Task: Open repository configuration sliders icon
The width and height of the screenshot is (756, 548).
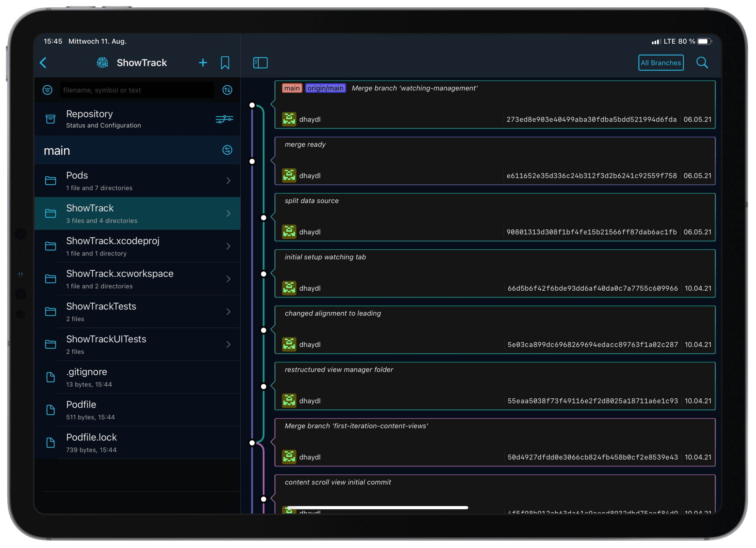Action: click(224, 119)
